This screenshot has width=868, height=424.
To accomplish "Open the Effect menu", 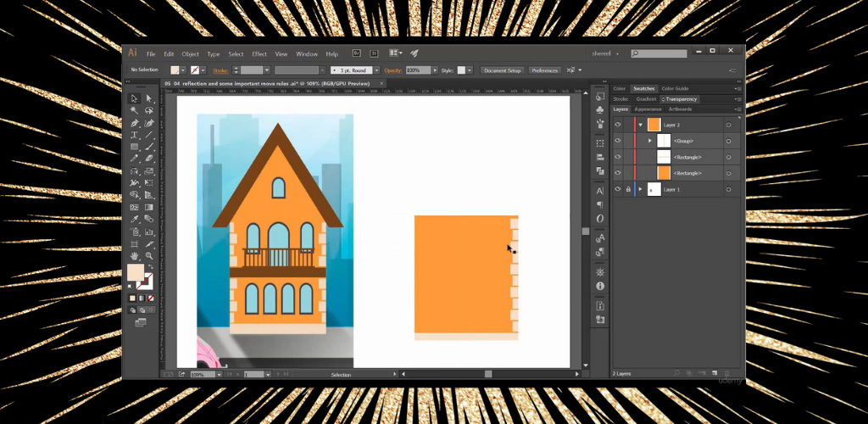I will (259, 53).
